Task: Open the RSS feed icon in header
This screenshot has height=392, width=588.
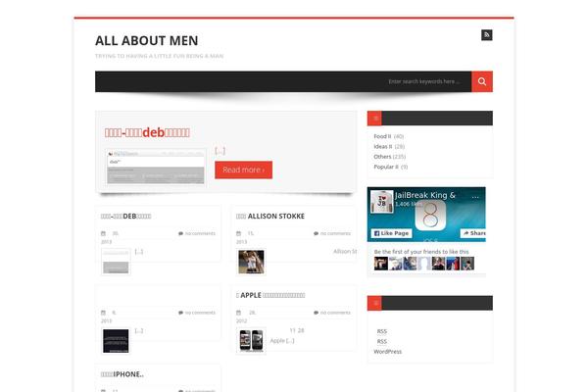Action: coord(486,35)
